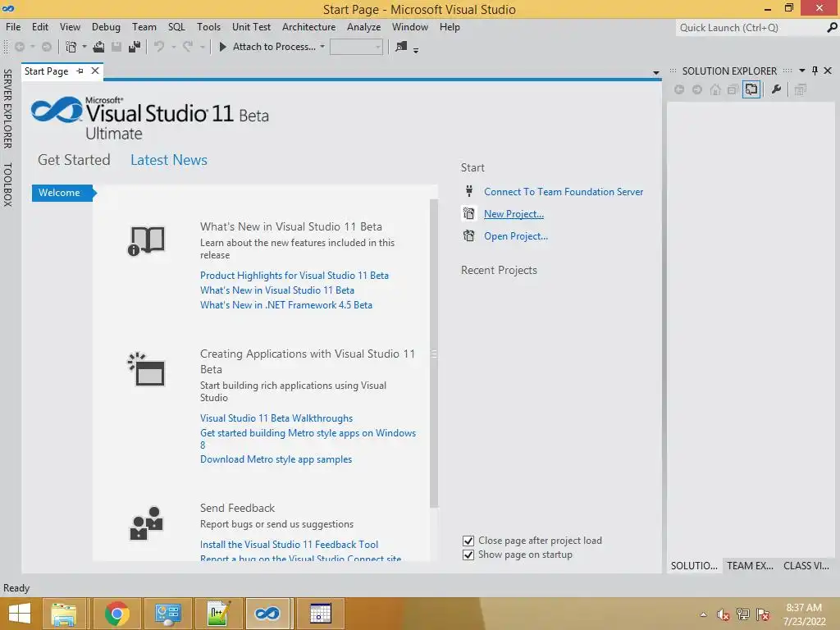840x630 pixels.
Task: Click the Find in Files toolbar icon
Action: click(x=400, y=47)
